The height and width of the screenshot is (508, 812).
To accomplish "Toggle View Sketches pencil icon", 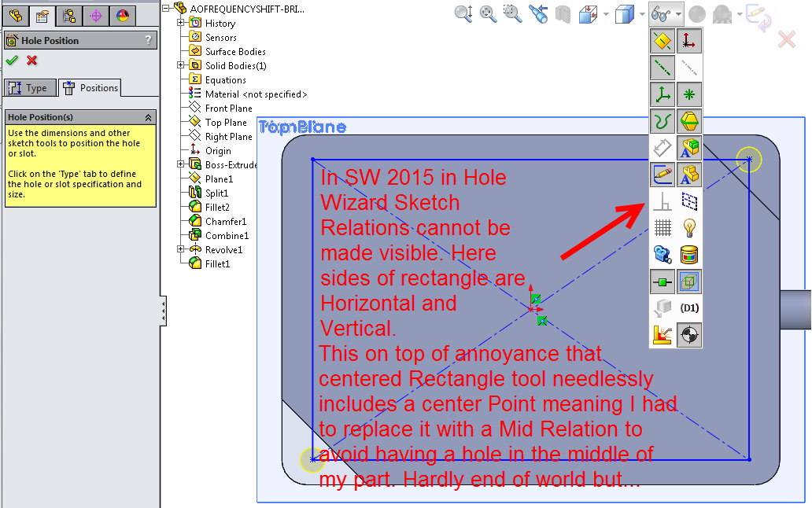I will pos(663,175).
